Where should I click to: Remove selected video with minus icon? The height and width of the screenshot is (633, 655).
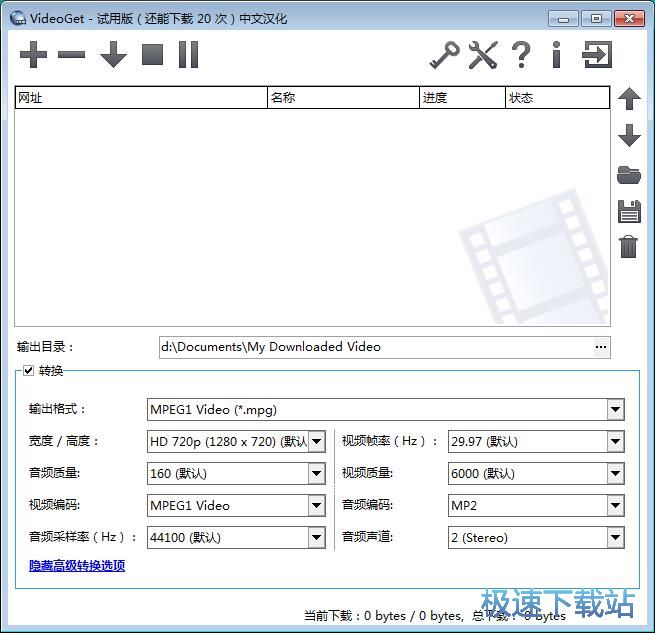click(71, 54)
